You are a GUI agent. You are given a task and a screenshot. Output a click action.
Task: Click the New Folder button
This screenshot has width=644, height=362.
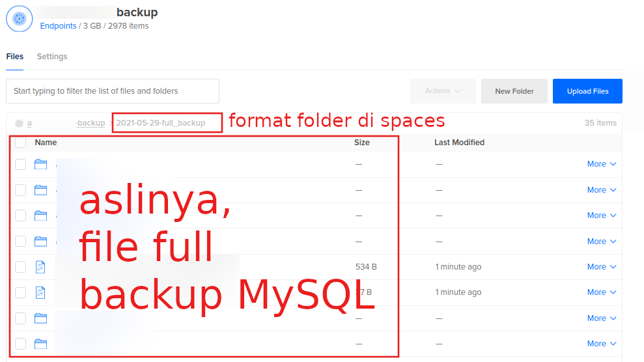[x=514, y=91]
